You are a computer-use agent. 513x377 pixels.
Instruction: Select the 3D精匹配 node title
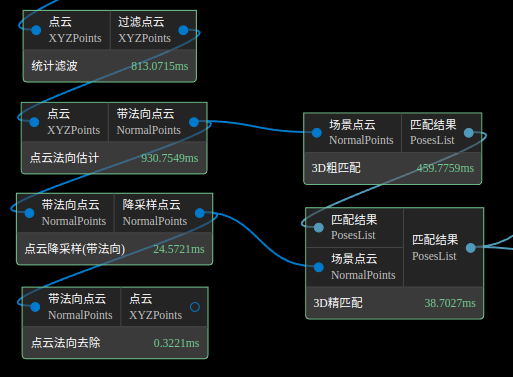pyautogui.click(x=338, y=303)
